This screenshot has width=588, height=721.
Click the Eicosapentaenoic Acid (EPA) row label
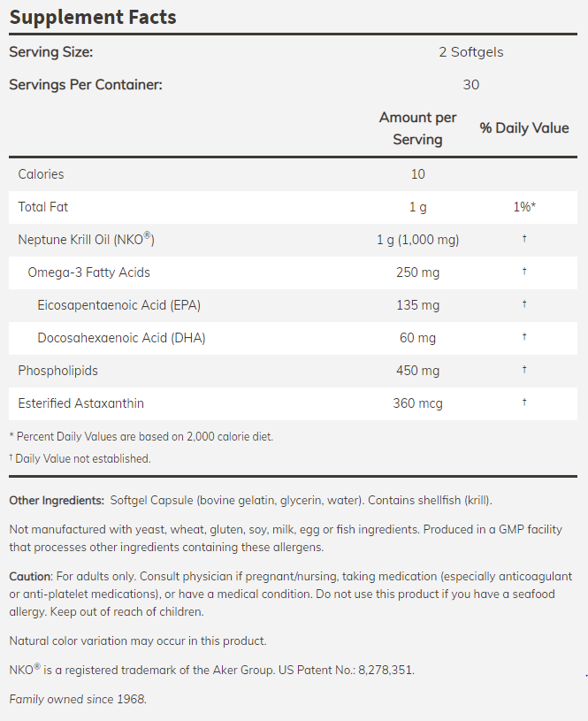click(118, 305)
